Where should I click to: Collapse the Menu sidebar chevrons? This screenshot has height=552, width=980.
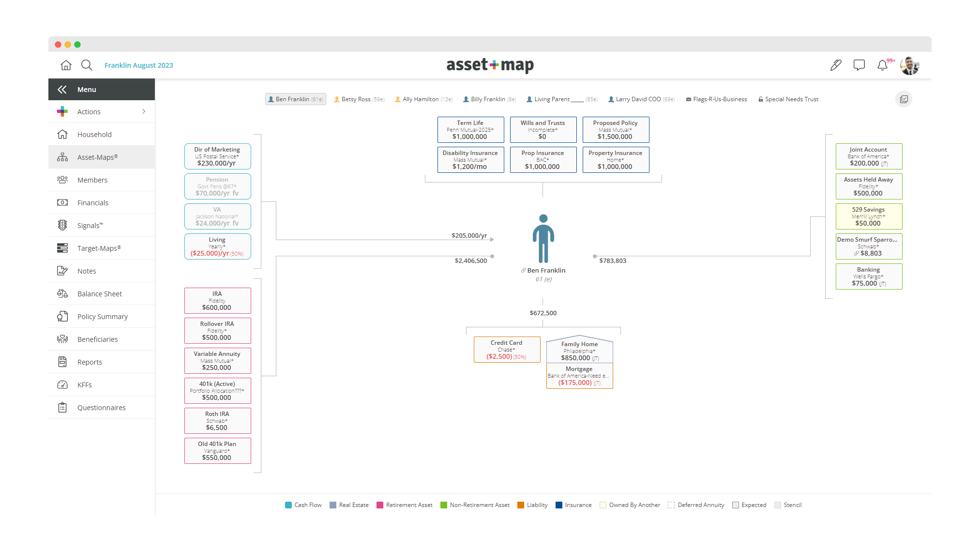[x=62, y=90]
